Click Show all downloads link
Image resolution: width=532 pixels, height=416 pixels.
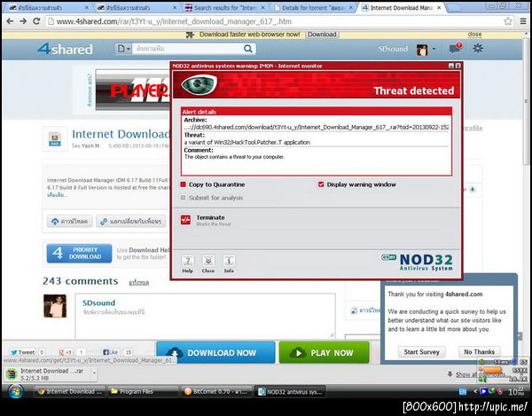click(x=479, y=374)
